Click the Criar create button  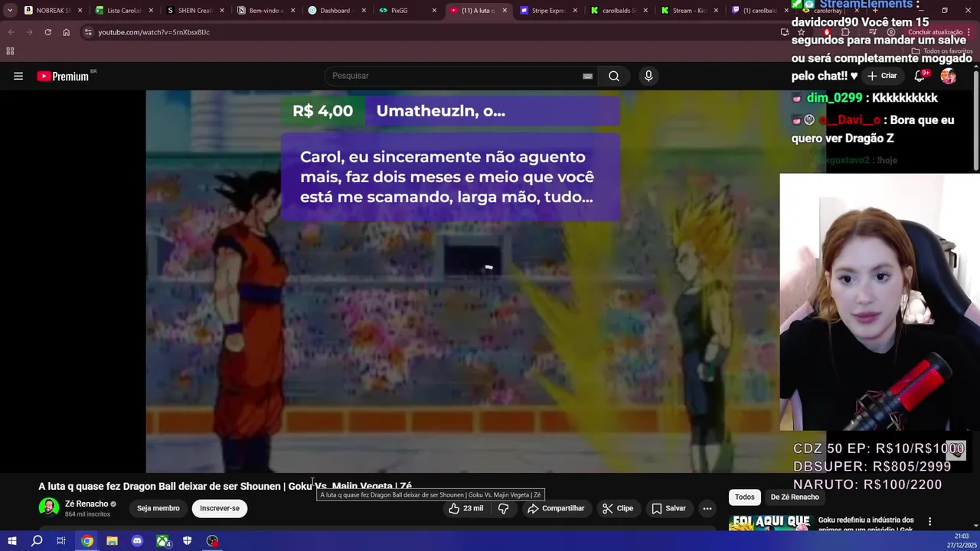click(881, 76)
